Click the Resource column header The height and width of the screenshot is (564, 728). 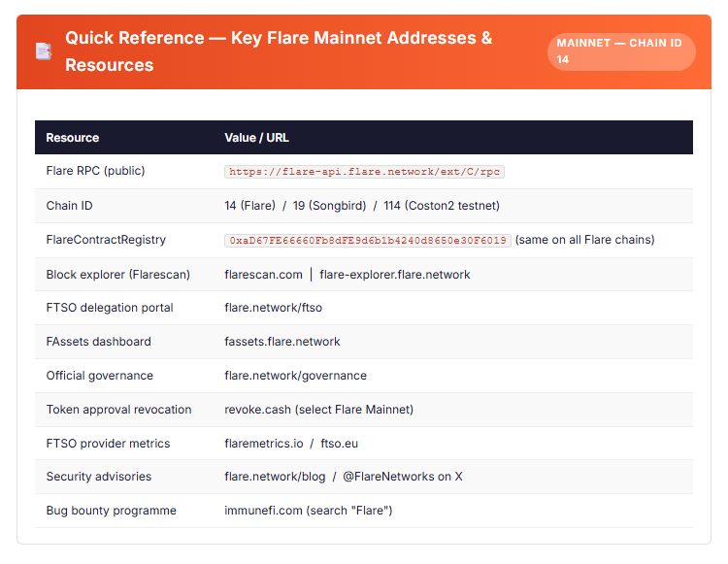click(x=73, y=138)
